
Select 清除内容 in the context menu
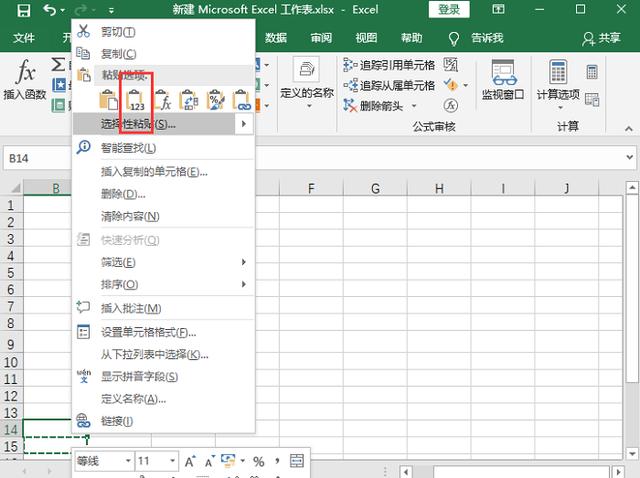(x=162, y=216)
